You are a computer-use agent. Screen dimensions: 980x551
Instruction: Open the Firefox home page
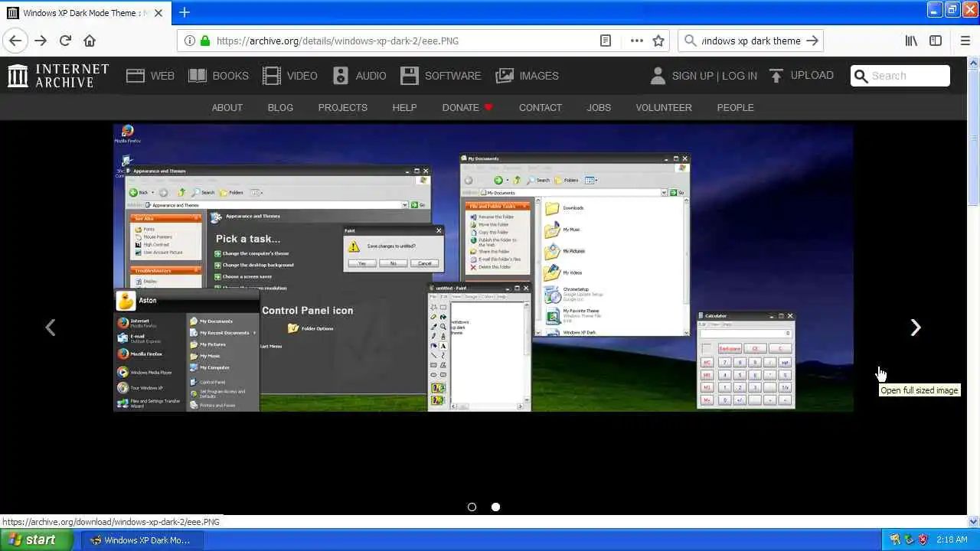click(x=90, y=41)
